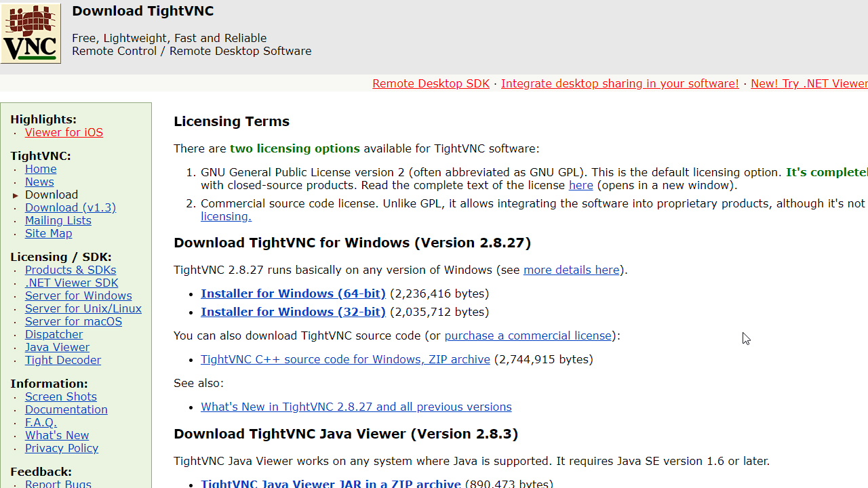The image size is (868, 488).
Task: Collapse the Download section in sidebar
Action: (x=15, y=195)
